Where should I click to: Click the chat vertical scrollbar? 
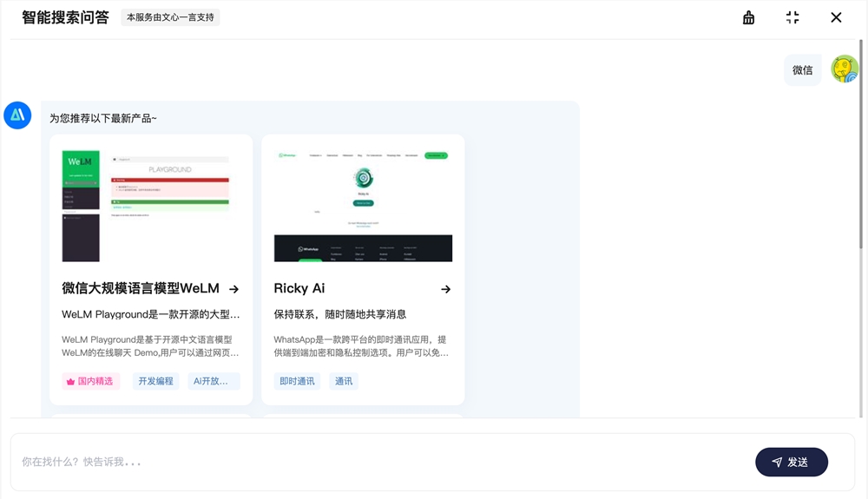tap(861, 144)
